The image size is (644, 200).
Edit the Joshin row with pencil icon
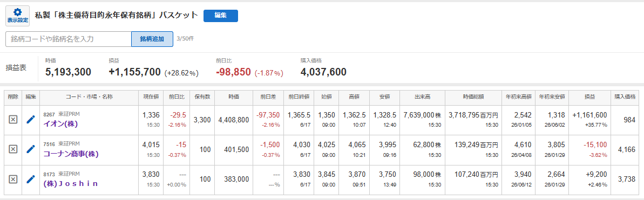click(x=31, y=179)
